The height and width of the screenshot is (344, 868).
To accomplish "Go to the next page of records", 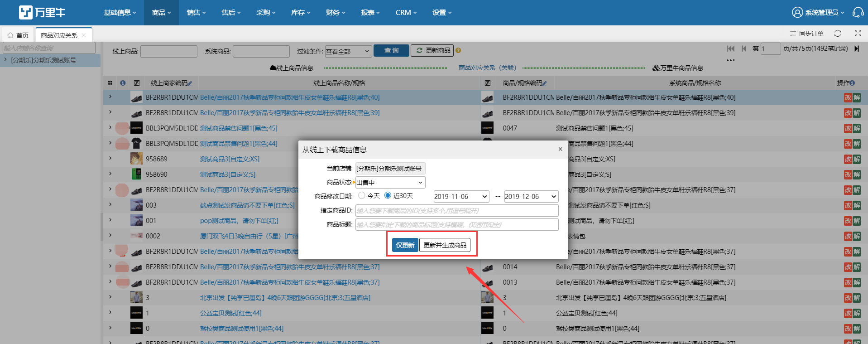I will [857, 48].
